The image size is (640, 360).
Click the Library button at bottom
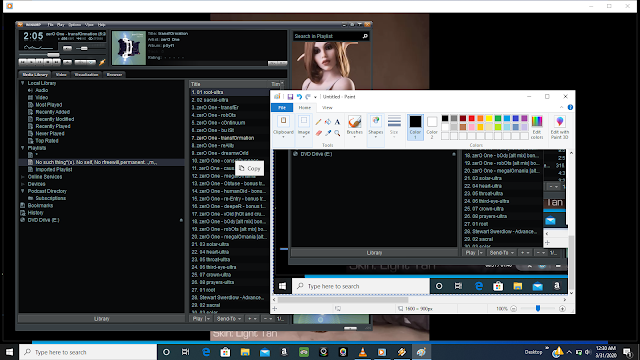tap(101, 319)
